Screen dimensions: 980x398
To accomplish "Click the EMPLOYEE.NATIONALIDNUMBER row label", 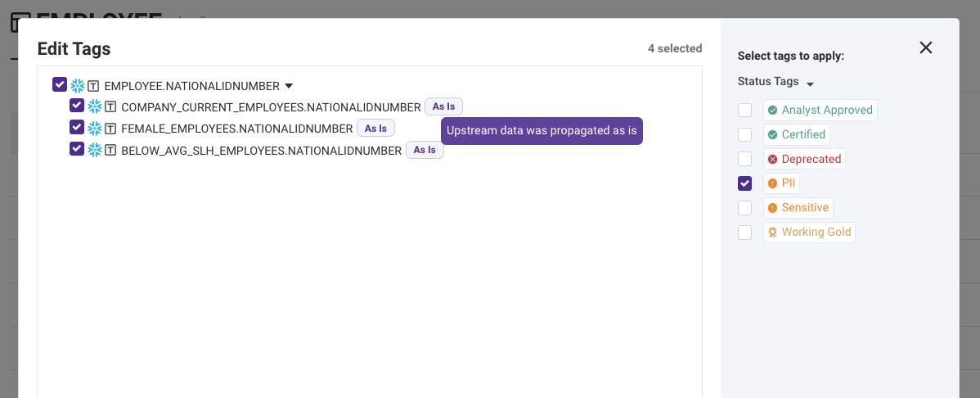I will coord(192,86).
